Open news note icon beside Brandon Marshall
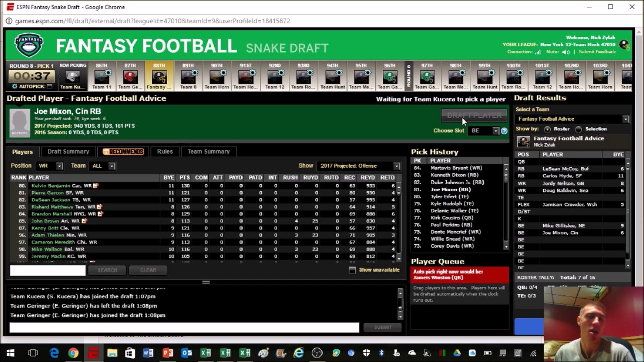Screen dimensions: 644x362 pos(101,214)
